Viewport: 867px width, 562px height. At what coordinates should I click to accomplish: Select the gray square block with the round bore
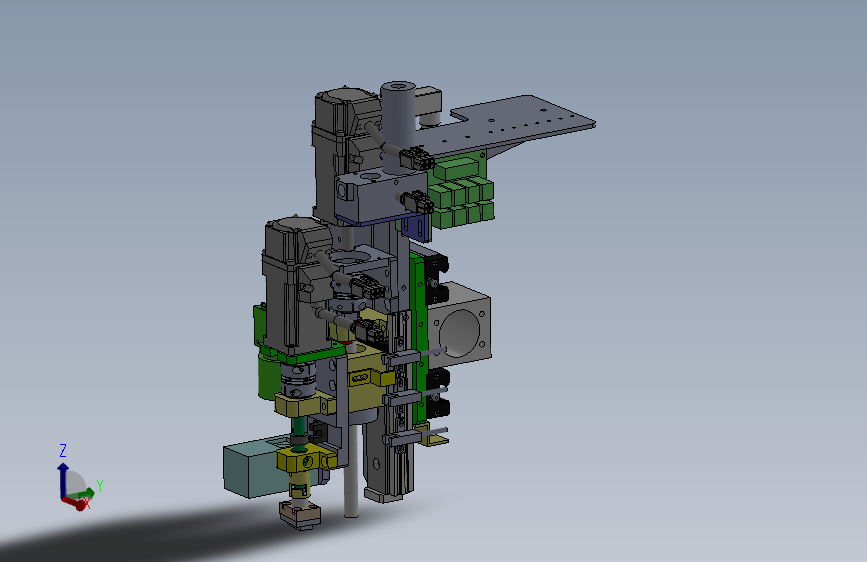point(460,325)
